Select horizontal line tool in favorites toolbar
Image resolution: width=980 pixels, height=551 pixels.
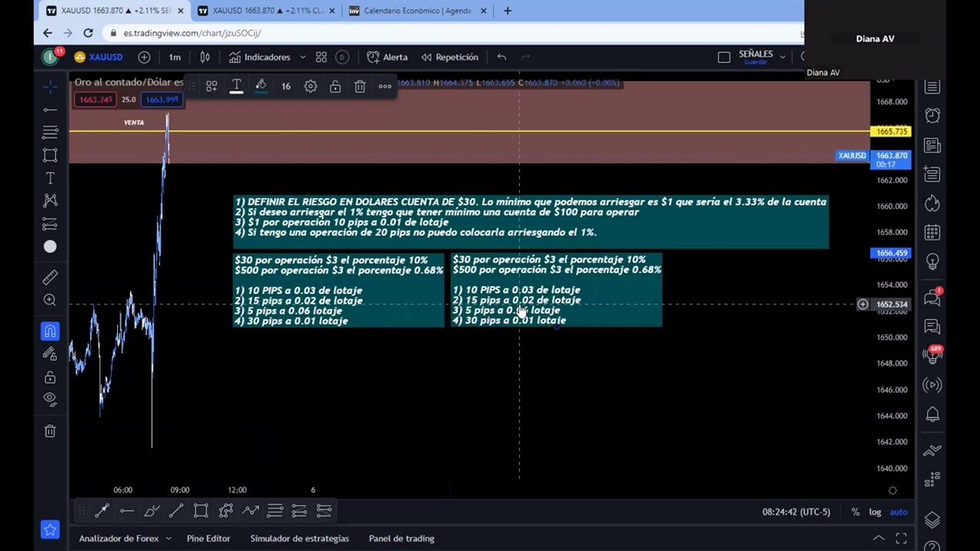pyautogui.click(x=127, y=510)
